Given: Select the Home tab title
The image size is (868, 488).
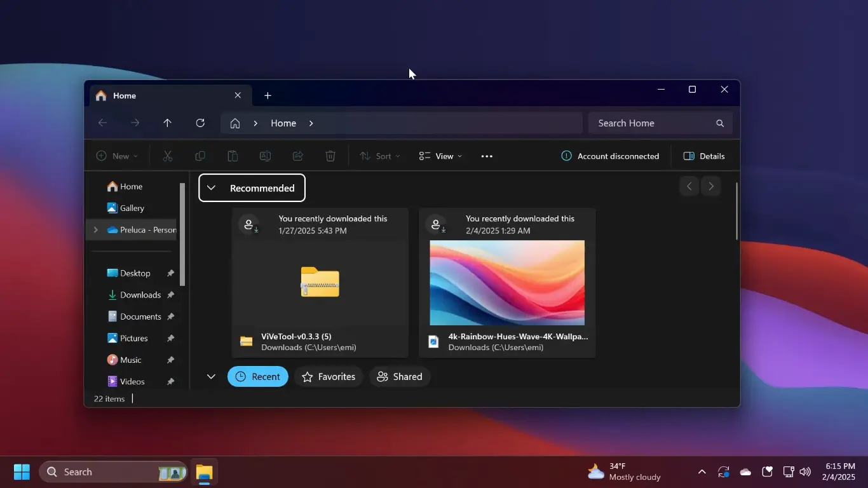Looking at the screenshot, I should pos(125,95).
